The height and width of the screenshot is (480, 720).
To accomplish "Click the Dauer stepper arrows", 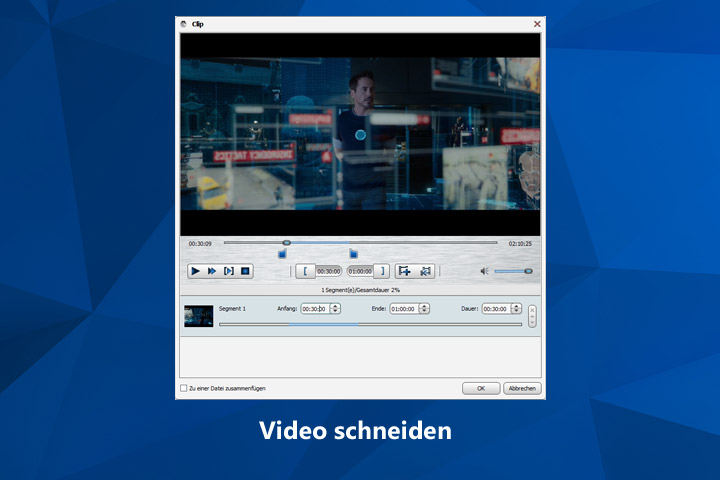I will tap(517, 309).
